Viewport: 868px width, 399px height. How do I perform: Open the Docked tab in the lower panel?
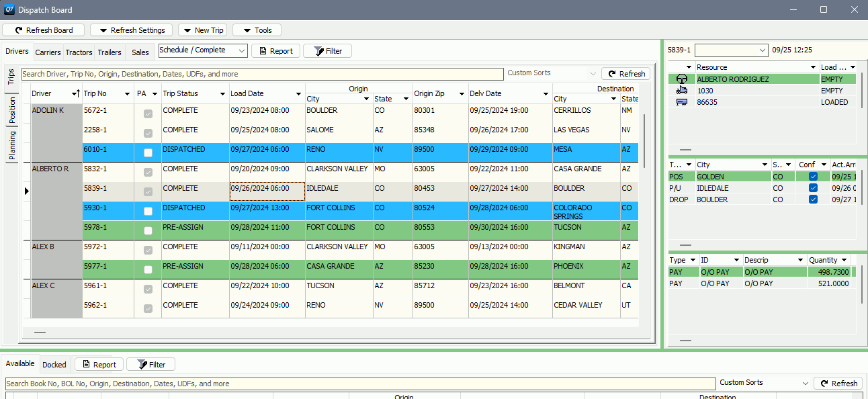[x=54, y=364]
